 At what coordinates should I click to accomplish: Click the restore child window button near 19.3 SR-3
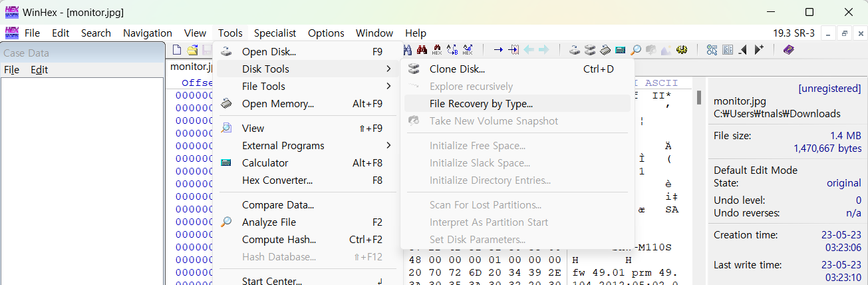pos(844,33)
